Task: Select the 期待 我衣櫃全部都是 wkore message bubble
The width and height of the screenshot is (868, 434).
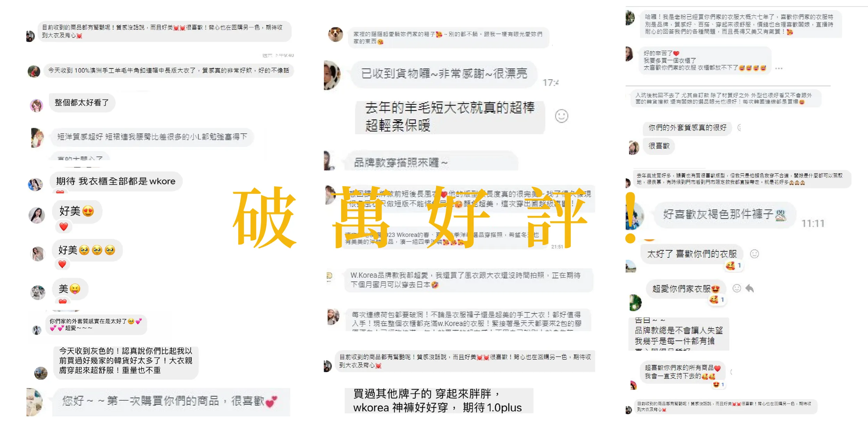Action: pos(116,181)
